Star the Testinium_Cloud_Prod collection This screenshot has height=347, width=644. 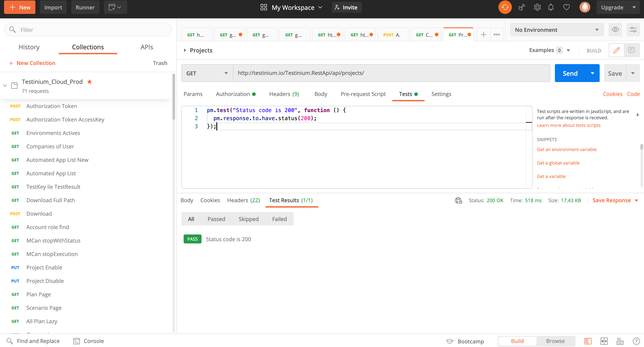pyautogui.click(x=90, y=82)
